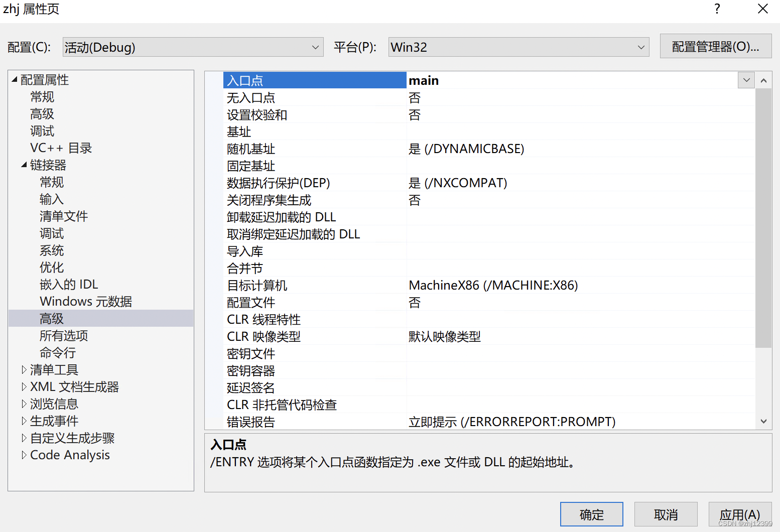Image resolution: width=780 pixels, height=532 pixels.
Task: Click the scrollbar down arrow
Action: pyautogui.click(x=763, y=421)
